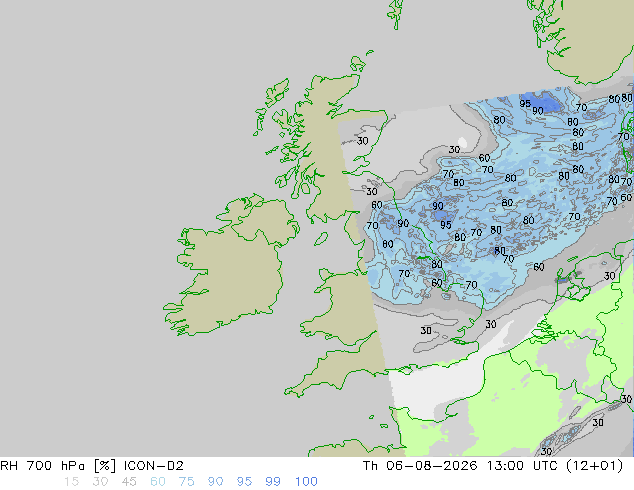The width and height of the screenshot is (634, 490).
Task: Choose the 99 value in the legend
Action: pyautogui.click(x=273, y=482)
